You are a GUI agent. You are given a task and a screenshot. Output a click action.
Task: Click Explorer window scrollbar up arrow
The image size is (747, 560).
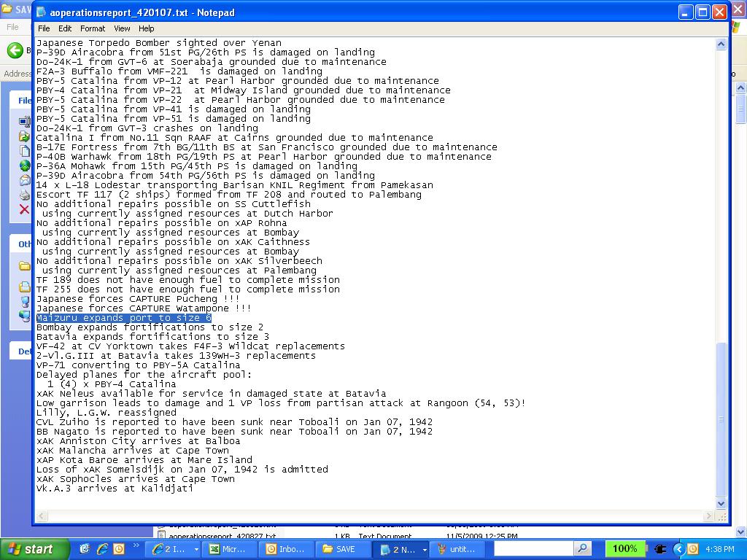click(741, 87)
